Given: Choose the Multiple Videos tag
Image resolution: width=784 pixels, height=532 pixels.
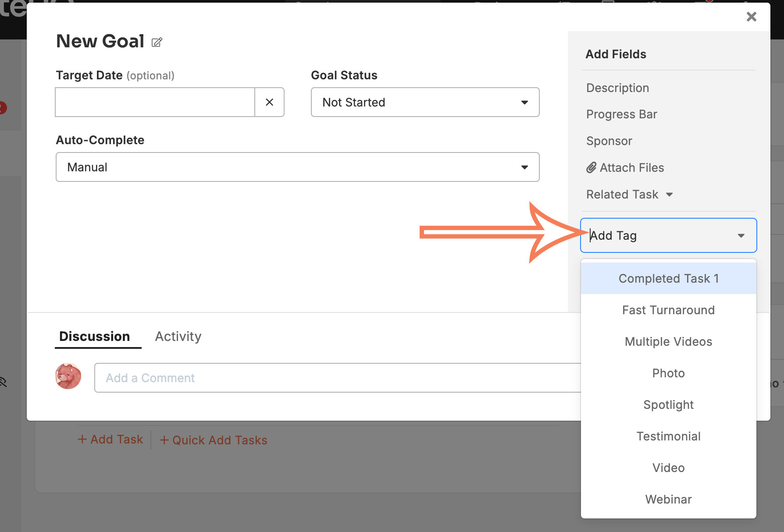Looking at the screenshot, I should [x=668, y=341].
